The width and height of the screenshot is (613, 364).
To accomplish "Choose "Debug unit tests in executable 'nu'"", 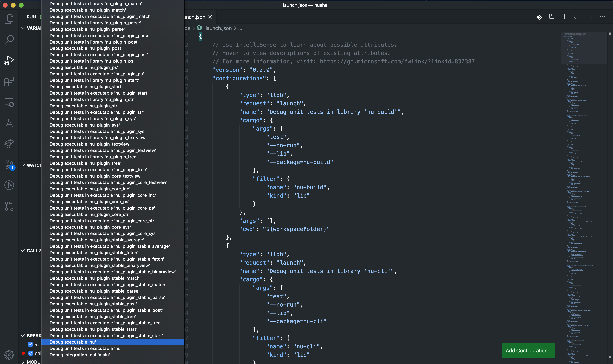I will click(x=113, y=348).
